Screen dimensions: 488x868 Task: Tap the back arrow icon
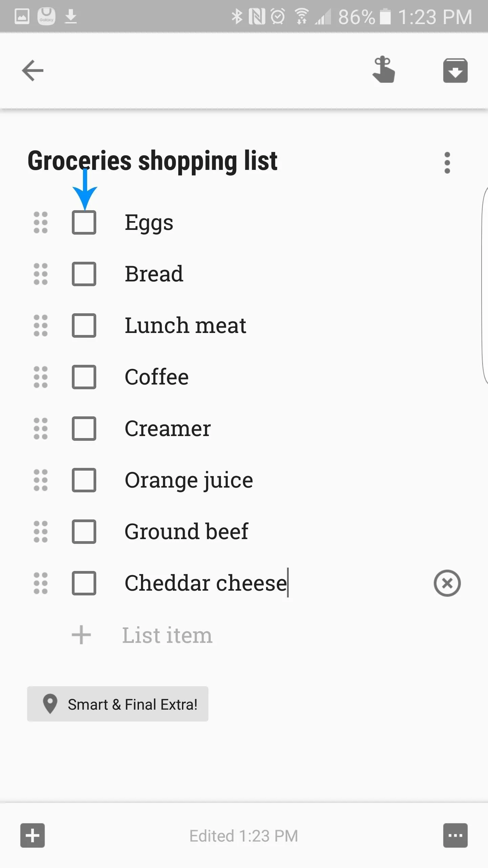click(x=33, y=71)
